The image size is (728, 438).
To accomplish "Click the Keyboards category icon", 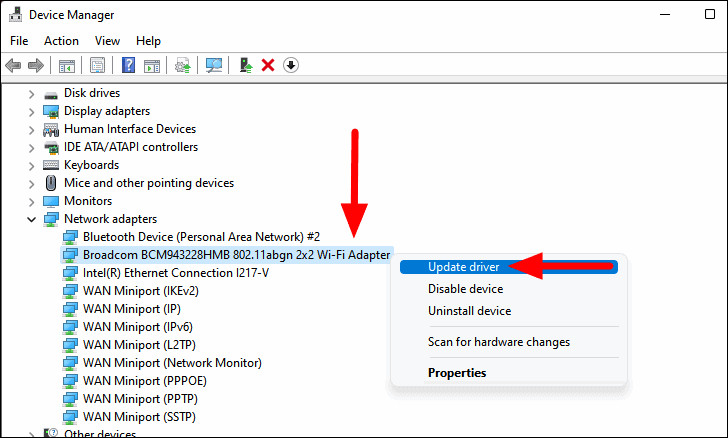I will click(51, 165).
